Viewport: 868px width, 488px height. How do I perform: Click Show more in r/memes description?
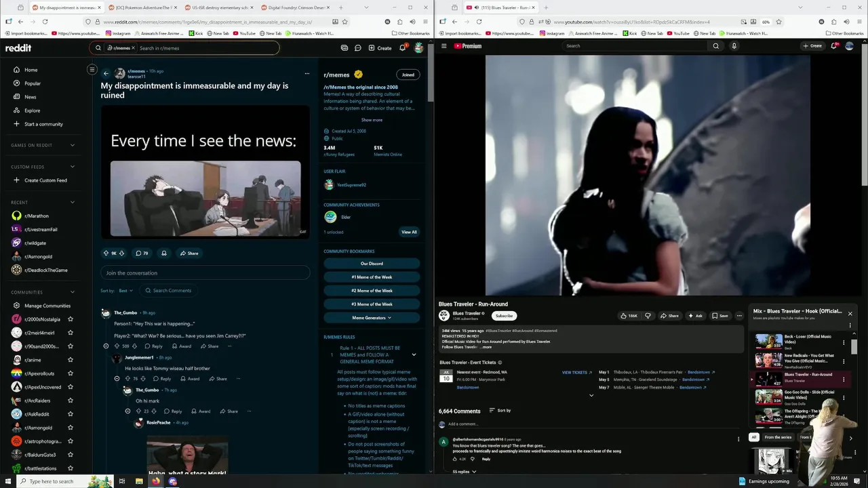pos(372,120)
